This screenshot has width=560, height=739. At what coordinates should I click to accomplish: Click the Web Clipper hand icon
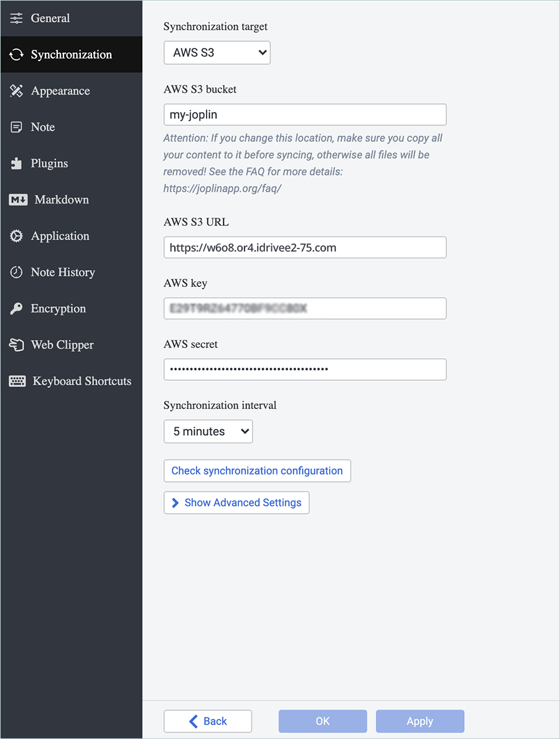coord(16,345)
